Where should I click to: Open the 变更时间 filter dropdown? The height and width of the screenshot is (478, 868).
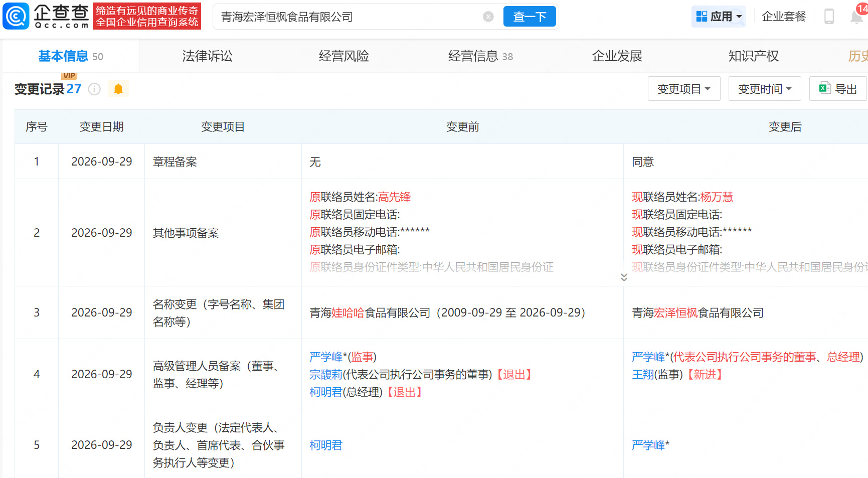(x=765, y=89)
